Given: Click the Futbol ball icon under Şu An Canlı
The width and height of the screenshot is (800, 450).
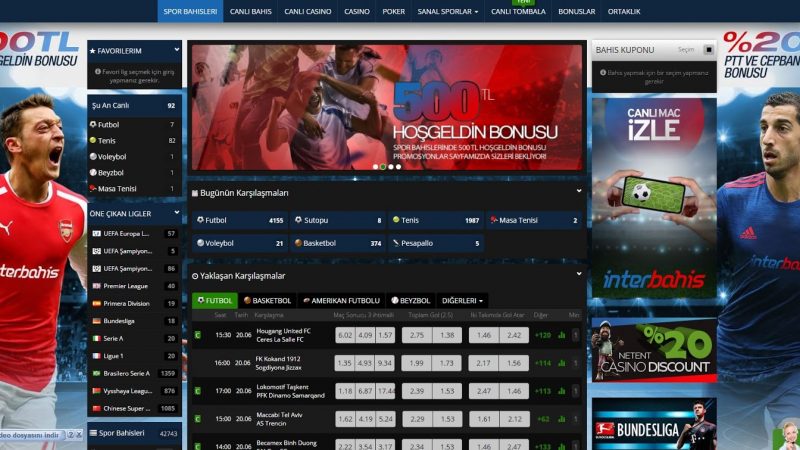Looking at the screenshot, I should (x=93, y=124).
